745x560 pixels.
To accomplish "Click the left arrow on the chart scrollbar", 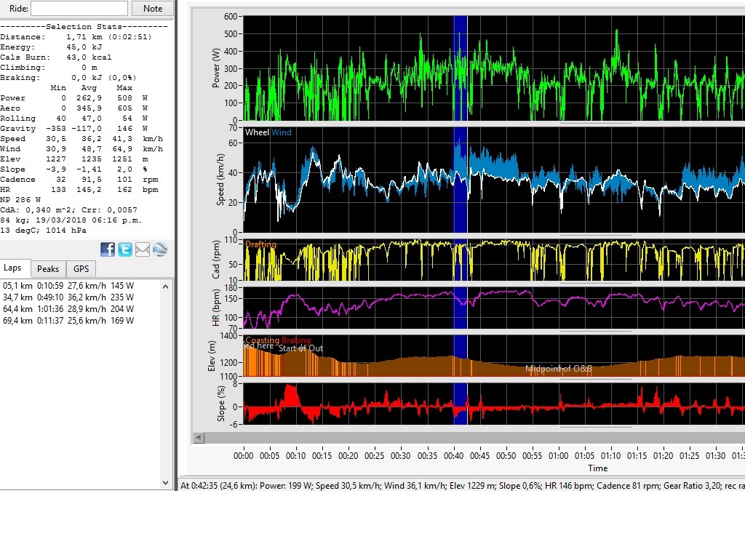I will [197, 437].
